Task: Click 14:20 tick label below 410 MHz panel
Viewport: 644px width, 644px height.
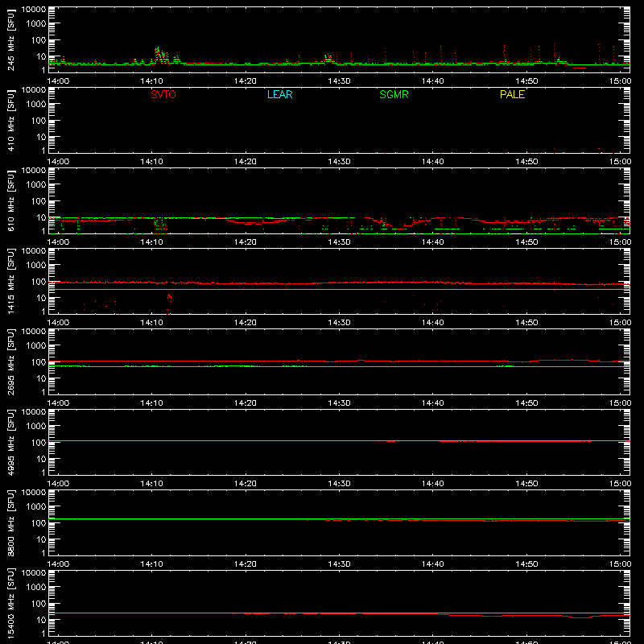Action: pos(246,162)
